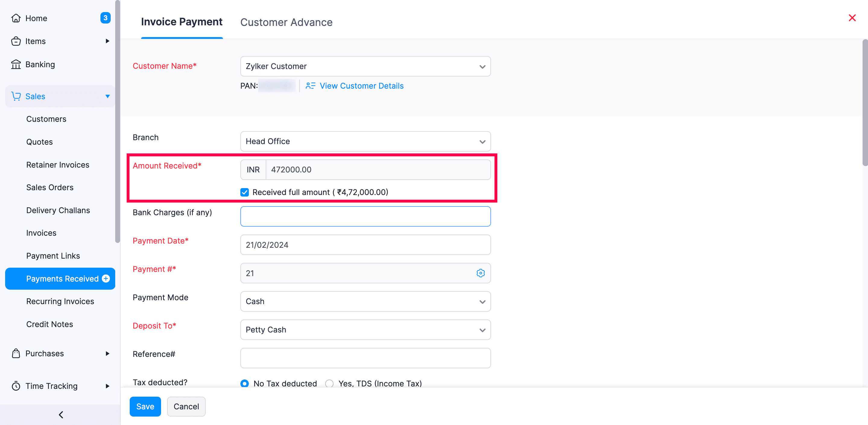The height and width of the screenshot is (425, 868).
Task: Switch to Customer Advance tab
Action: pos(286,22)
